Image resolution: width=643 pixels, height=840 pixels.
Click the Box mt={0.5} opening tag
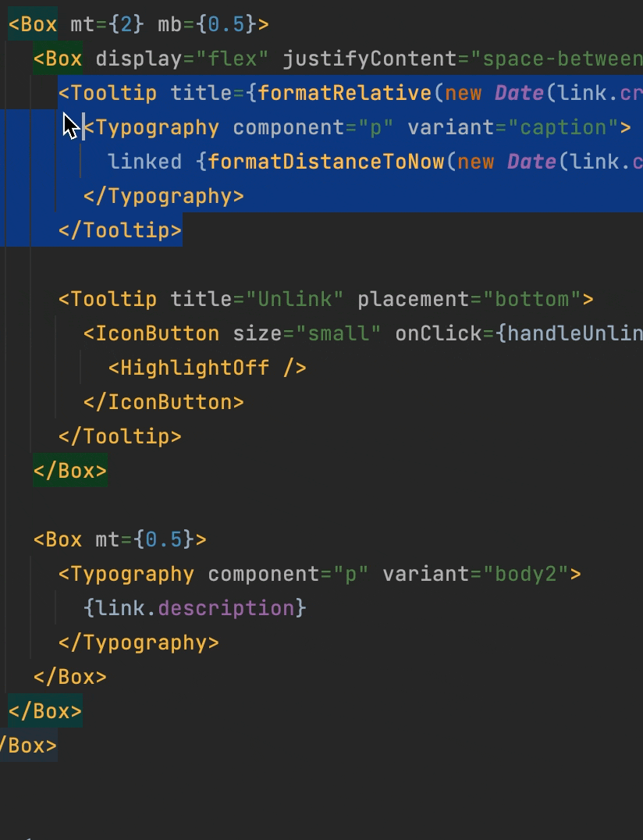(x=120, y=539)
